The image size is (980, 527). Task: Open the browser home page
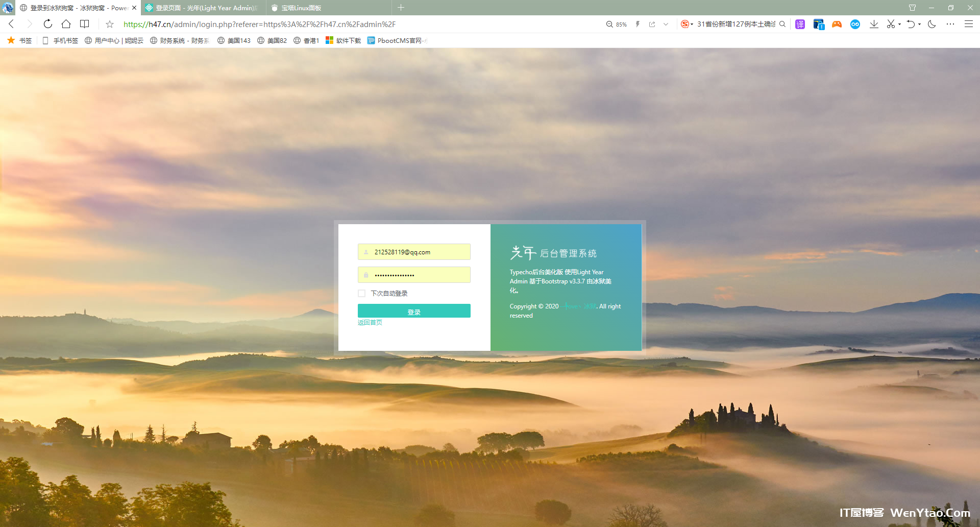[66, 24]
